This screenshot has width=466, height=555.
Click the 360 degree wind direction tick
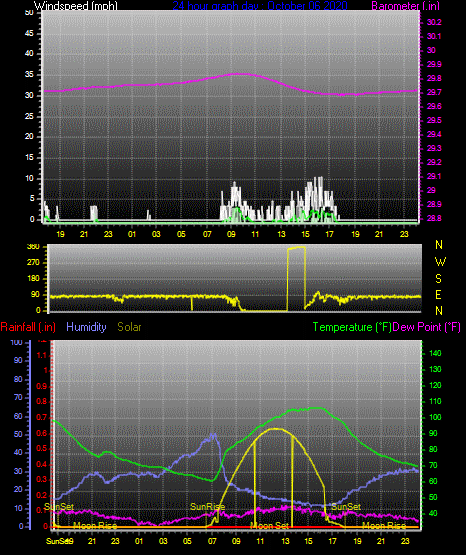pos(33,247)
